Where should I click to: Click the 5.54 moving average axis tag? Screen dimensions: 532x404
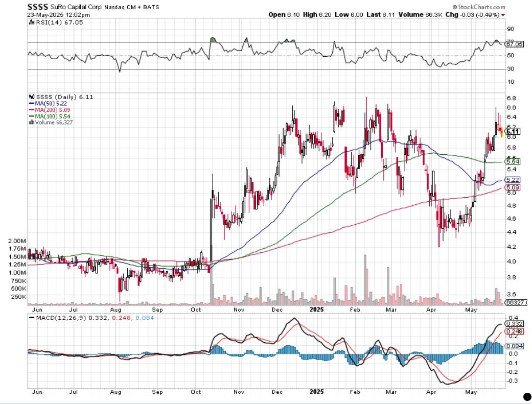point(513,161)
